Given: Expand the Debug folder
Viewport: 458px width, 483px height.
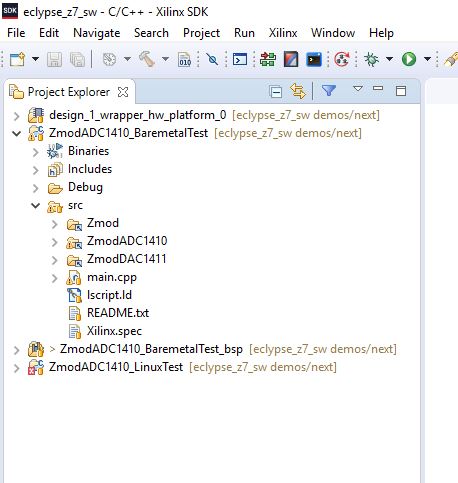Looking at the screenshot, I should pos(35,188).
